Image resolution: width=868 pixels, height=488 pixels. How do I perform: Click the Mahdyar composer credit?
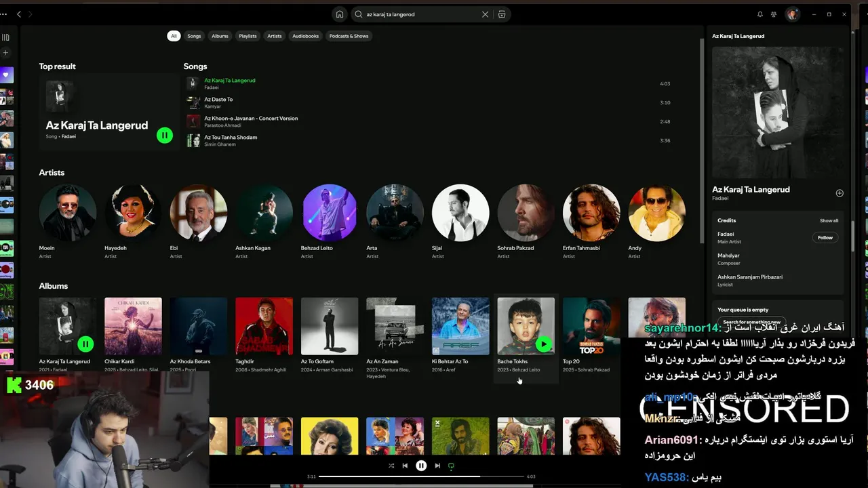728,256
